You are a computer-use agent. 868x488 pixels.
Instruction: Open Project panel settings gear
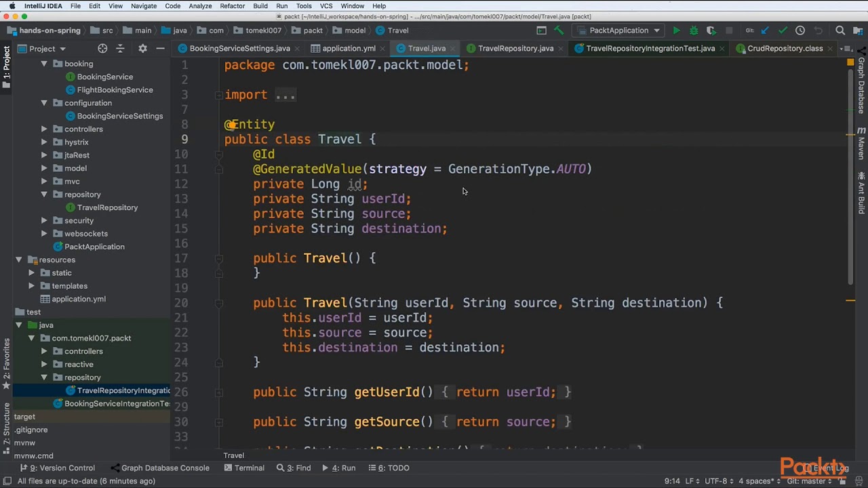point(142,49)
